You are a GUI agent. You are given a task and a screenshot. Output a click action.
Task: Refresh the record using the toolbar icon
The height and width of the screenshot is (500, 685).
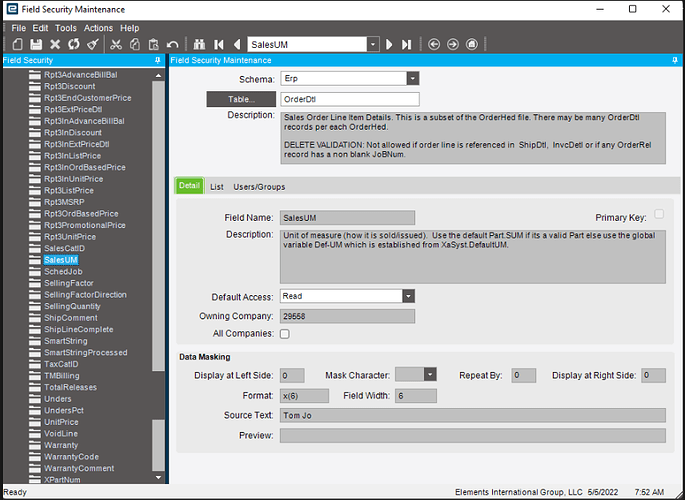(73, 44)
